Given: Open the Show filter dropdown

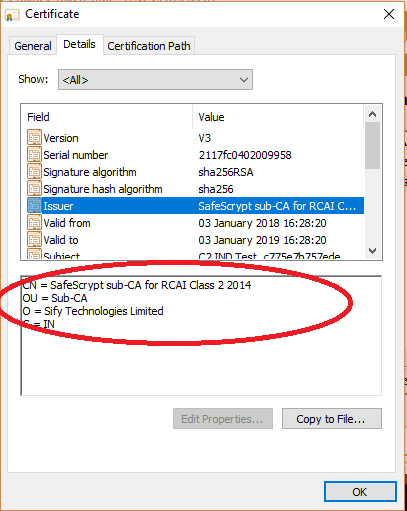Looking at the screenshot, I should click(155, 80).
